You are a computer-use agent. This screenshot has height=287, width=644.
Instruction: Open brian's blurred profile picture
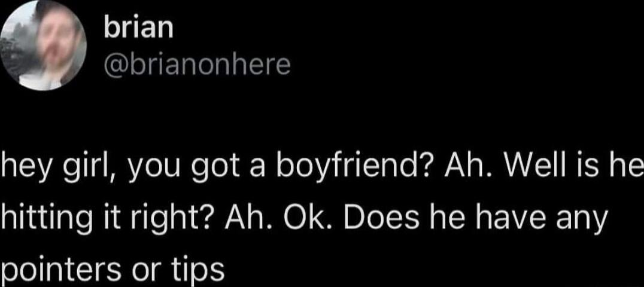[x=43, y=45]
